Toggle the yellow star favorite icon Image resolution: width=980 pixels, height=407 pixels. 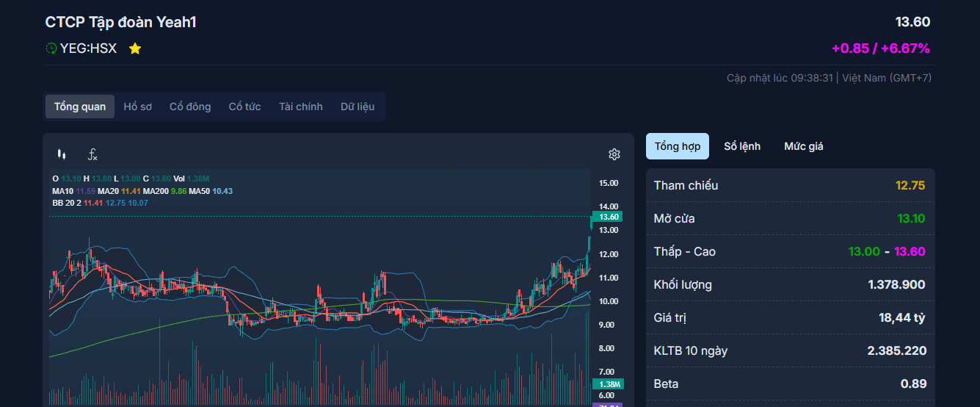pos(135,48)
